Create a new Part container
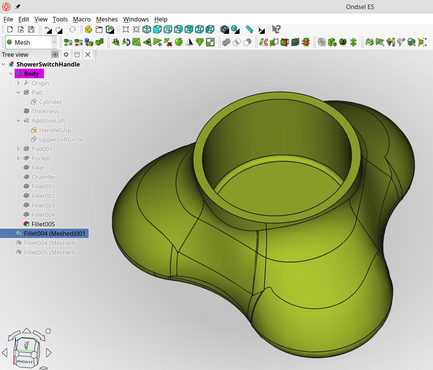The width and height of the screenshot is (433, 370). pos(88,30)
